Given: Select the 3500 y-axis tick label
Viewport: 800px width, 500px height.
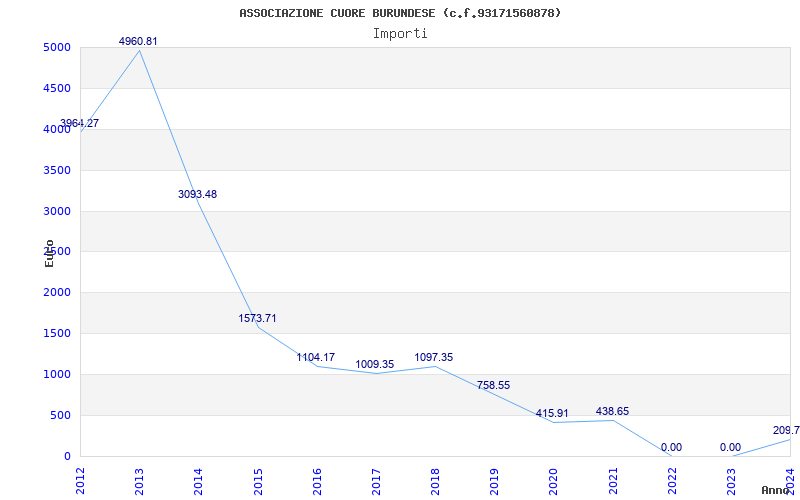Looking at the screenshot, I should [57, 170].
